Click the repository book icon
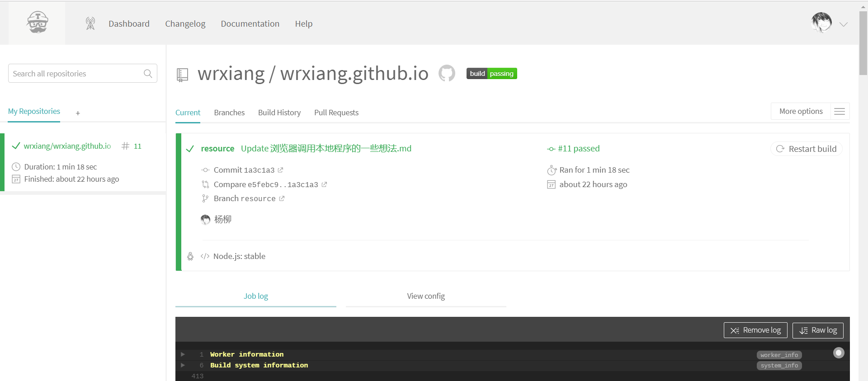 [182, 75]
